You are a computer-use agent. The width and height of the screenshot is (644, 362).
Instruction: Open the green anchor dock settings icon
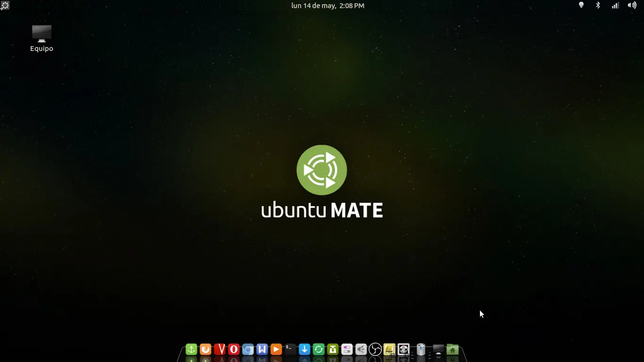191,349
